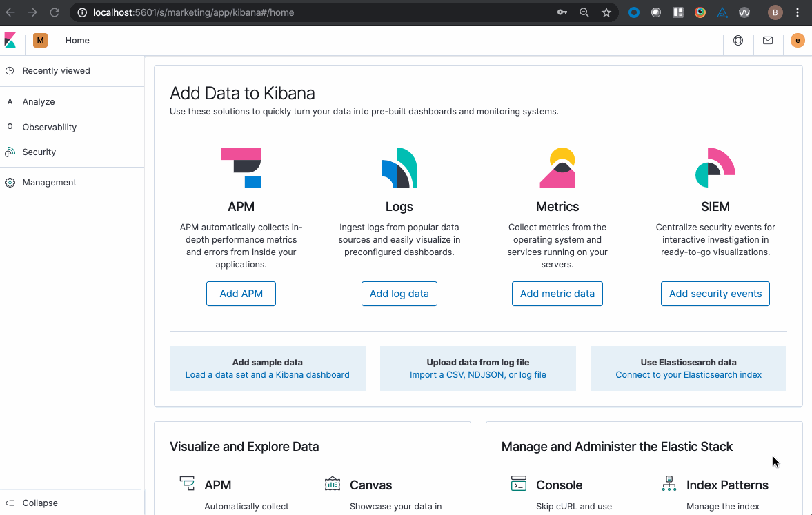Screen dimensions: 812x515
Task: Open the browser zoom icon
Action: pos(584,12)
